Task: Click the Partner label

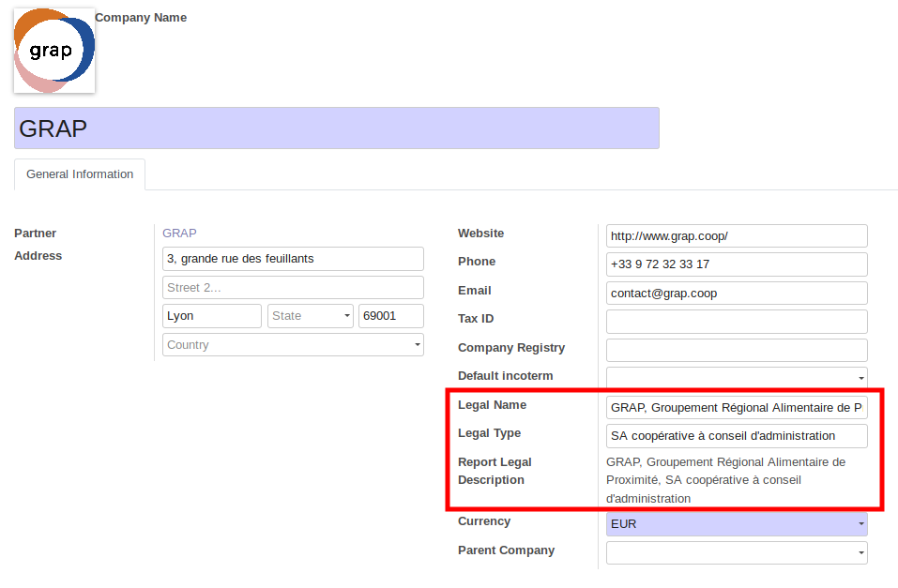Action: [36, 233]
